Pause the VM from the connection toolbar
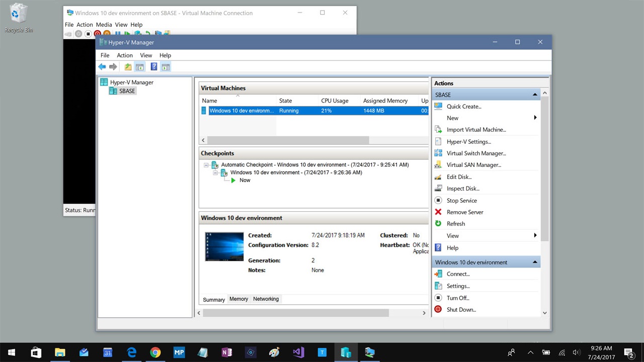 point(118,34)
